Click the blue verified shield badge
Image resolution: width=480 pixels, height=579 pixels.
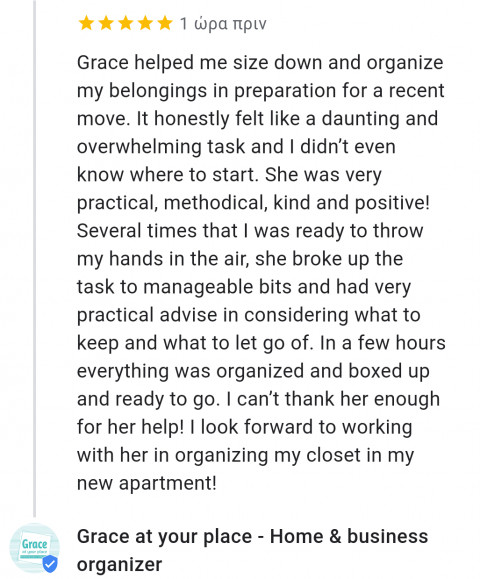click(x=50, y=563)
